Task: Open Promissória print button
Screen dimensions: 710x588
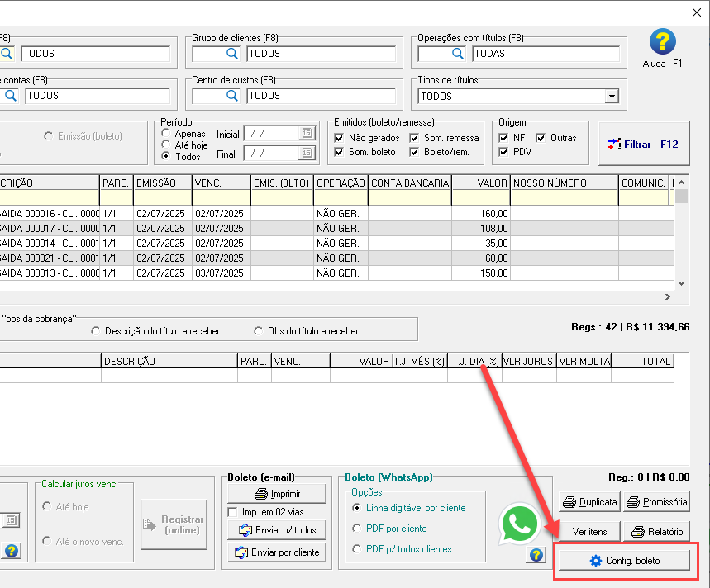Action: click(656, 502)
